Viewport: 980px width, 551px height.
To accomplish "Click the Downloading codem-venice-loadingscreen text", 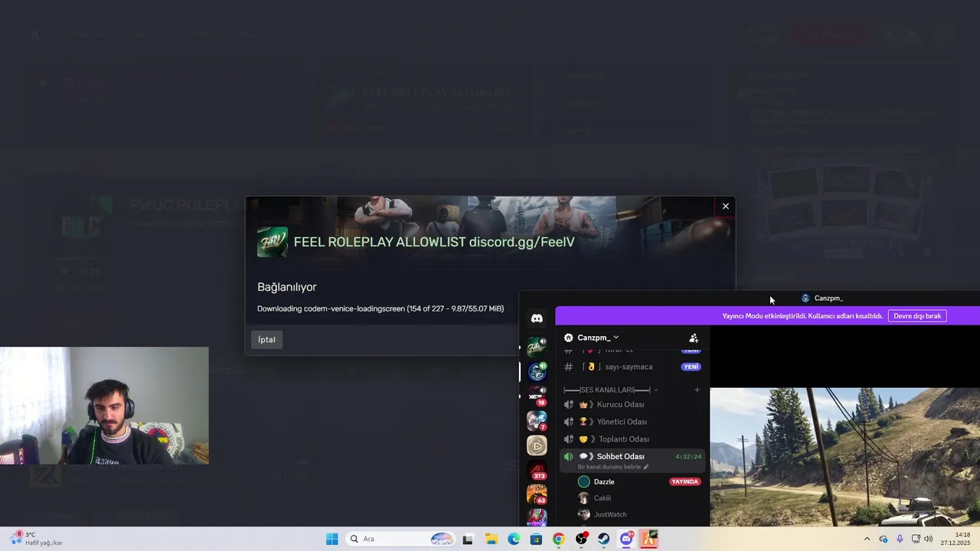I will [x=381, y=308].
